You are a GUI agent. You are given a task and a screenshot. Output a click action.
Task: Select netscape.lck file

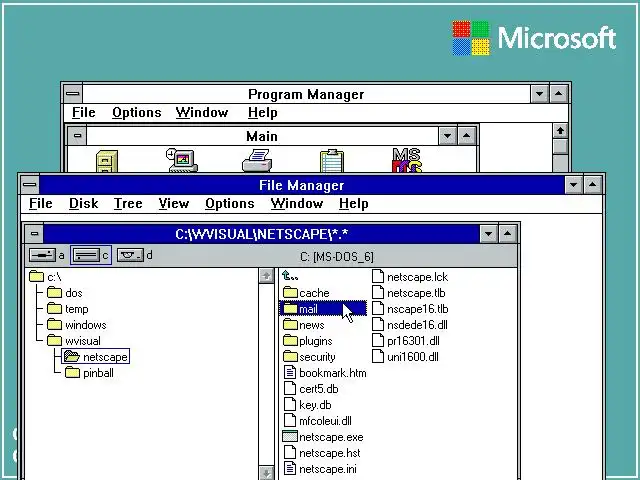(410, 277)
